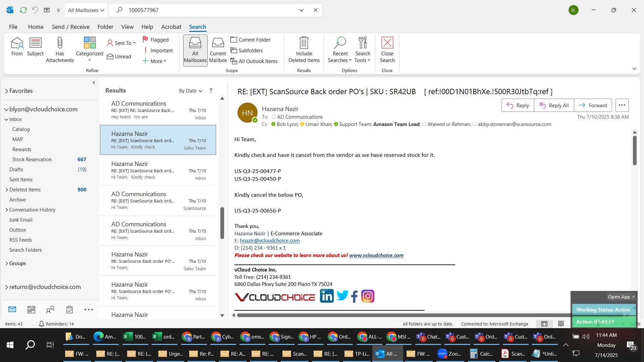Viewport: 644px width, 362px height.
Task: Open AD Communications email filed in ScanSource
Action: [x=158, y=200]
